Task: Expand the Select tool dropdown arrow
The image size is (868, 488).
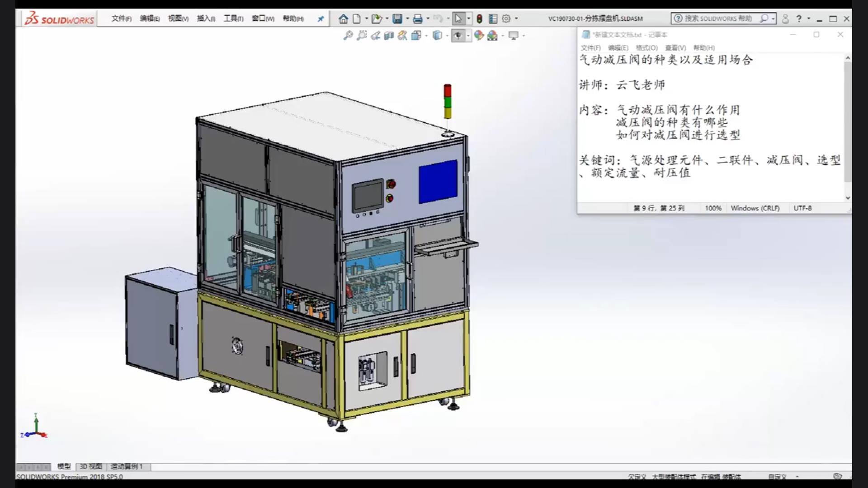Action: click(x=469, y=19)
